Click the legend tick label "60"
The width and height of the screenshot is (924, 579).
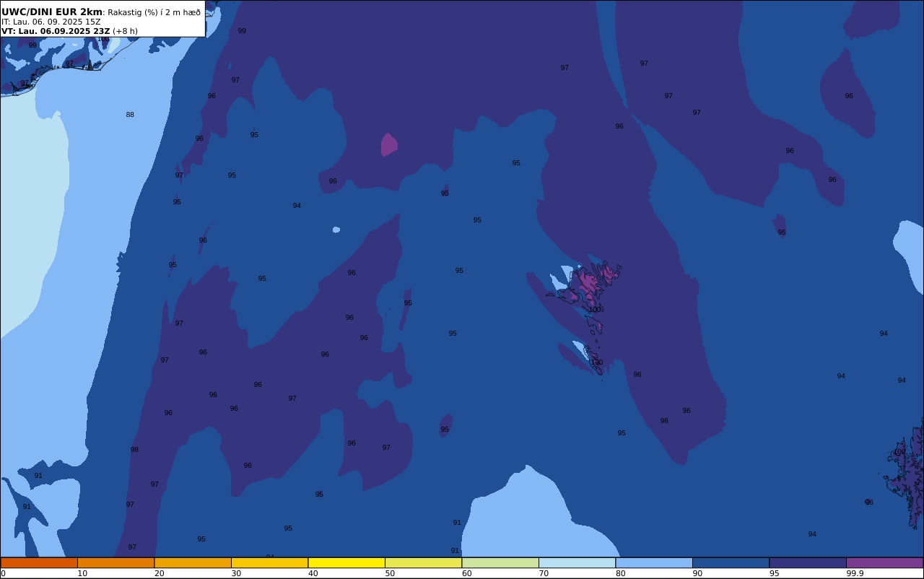pyautogui.click(x=466, y=573)
